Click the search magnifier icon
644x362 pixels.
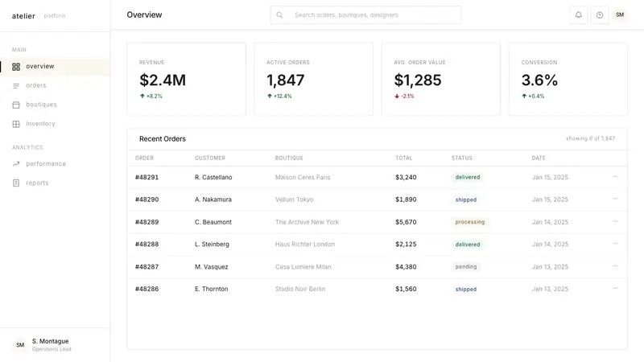[x=279, y=15]
